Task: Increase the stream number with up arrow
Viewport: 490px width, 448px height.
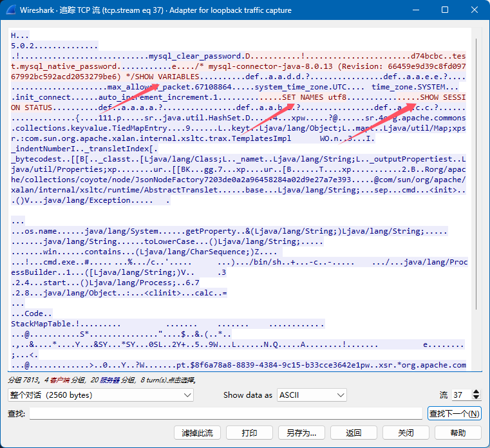Action: pos(476,392)
